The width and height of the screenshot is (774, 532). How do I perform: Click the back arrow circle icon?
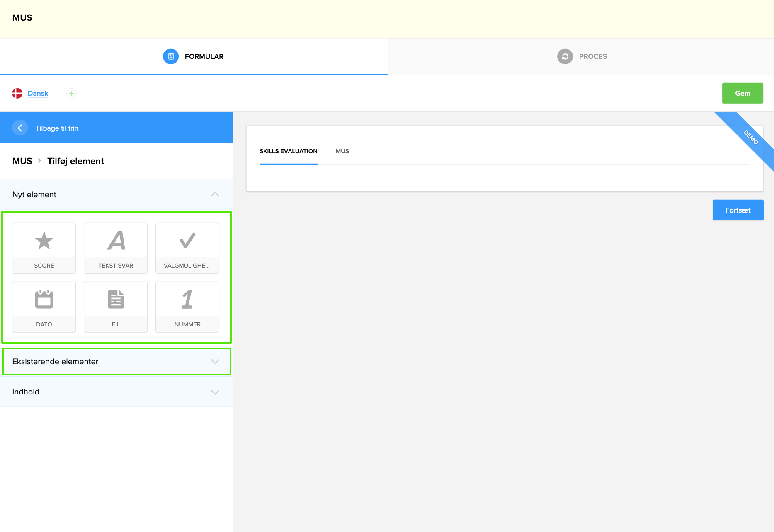tap(20, 128)
